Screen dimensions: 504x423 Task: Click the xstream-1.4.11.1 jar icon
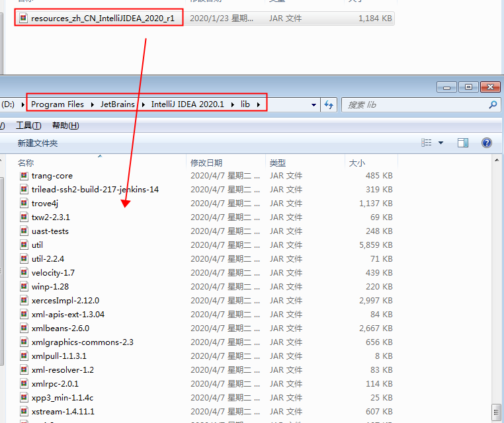point(24,412)
